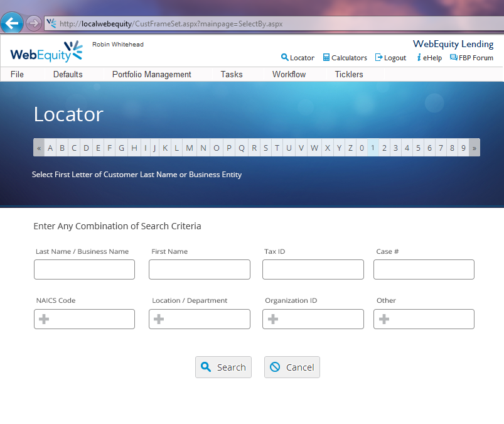Click into the Tax ID field
The image size is (504, 424).
click(x=313, y=269)
